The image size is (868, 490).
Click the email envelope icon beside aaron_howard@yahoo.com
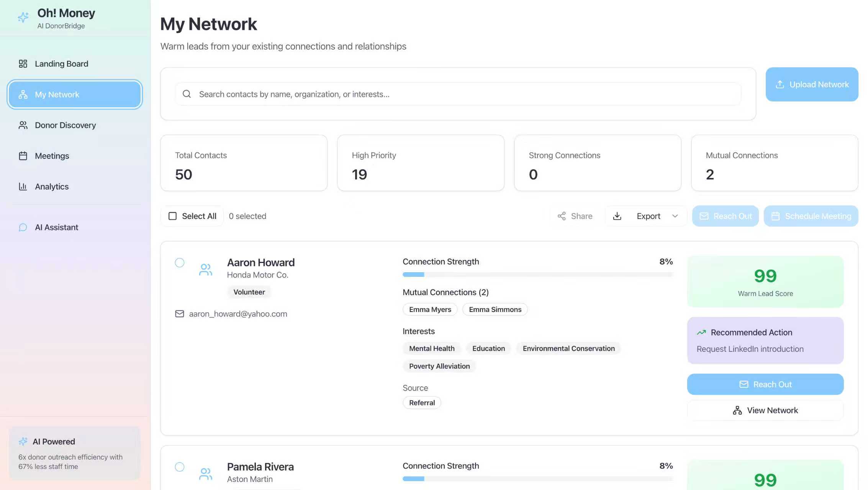[x=179, y=314]
